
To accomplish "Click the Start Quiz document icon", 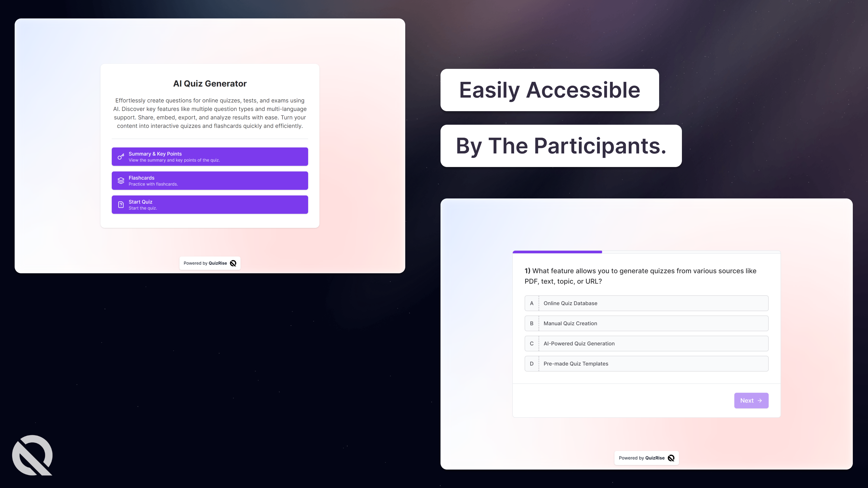I will (121, 204).
